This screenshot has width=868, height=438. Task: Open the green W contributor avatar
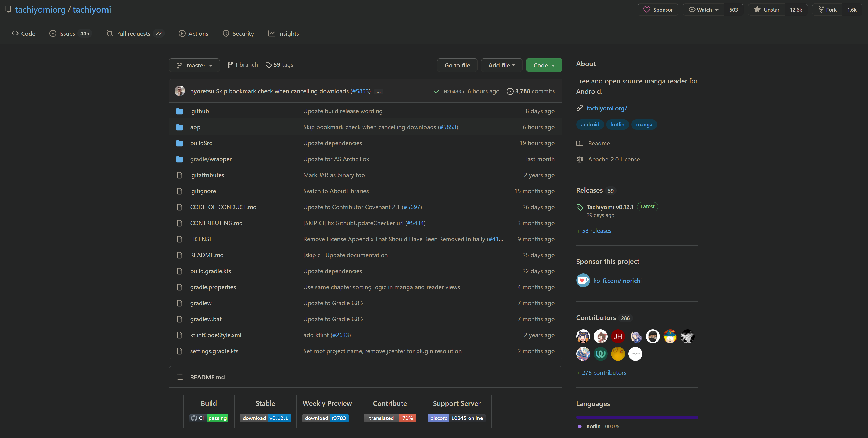600,354
